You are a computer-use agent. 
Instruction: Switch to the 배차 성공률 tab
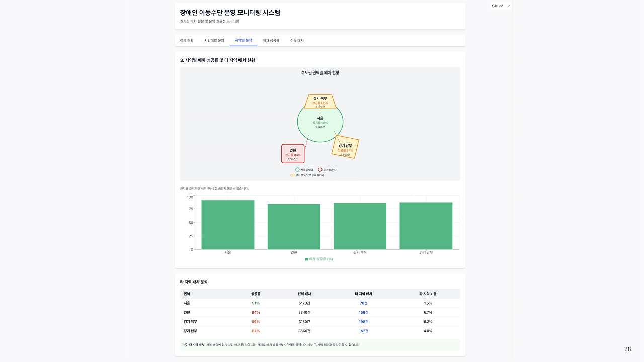(x=269, y=40)
